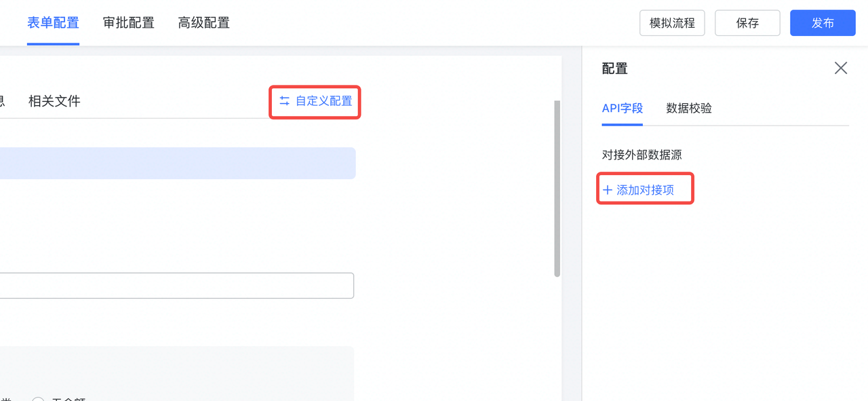Go to the 高级配置 tab

point(204,22)
